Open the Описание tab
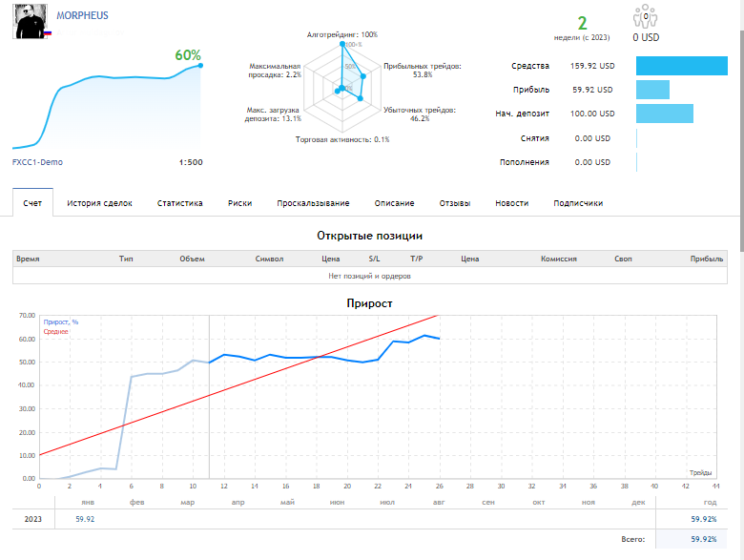Viewport: 744px width, 560px height. pyautogui.click(x=394, y=203)
